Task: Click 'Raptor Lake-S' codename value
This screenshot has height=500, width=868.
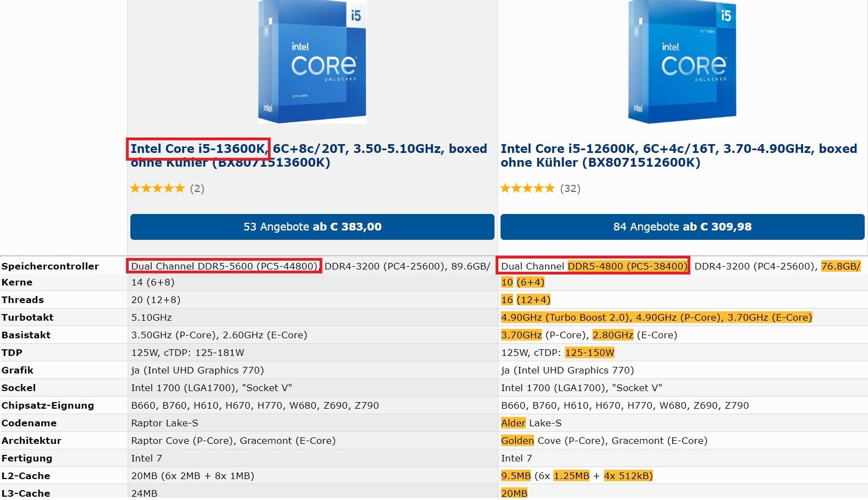Action: click(164, 423)
